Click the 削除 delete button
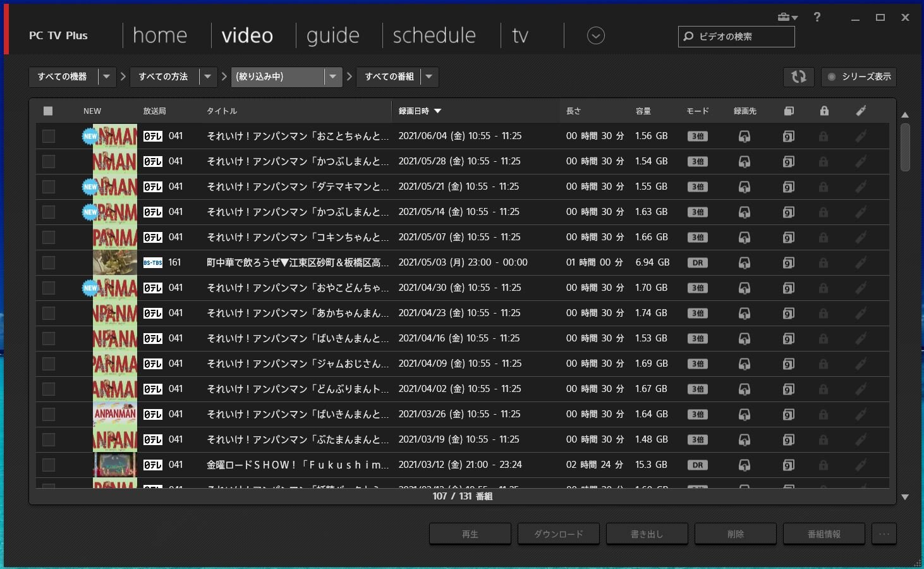Viewport: 924px width, 569px height. [x=736, y=534]
